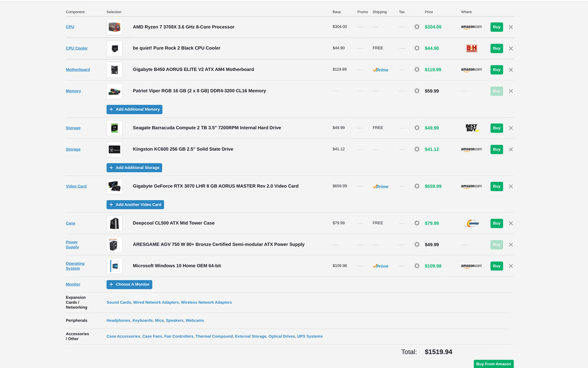
Task: Open the Thermal Compound link
Action: point(214,336)
